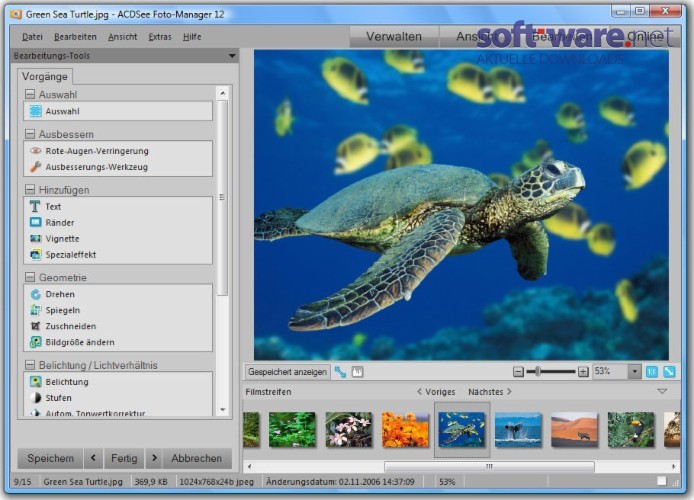Viewport: 694px width, 500px height.
Task: Click the filmstrip scroll left arrow
Action: click(x=250, y=466)
